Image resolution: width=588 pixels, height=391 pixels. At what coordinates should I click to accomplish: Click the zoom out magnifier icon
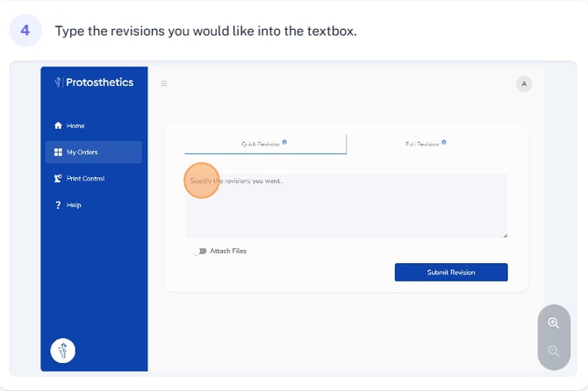point(553,351)
